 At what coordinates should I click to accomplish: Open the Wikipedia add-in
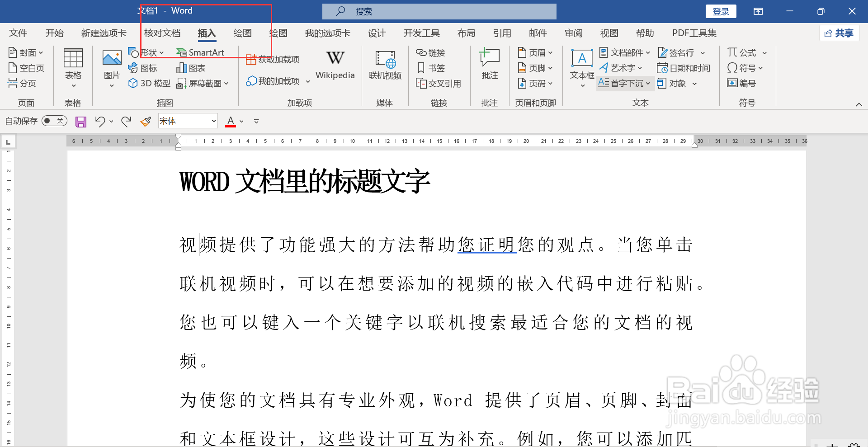tap(335, 65)
